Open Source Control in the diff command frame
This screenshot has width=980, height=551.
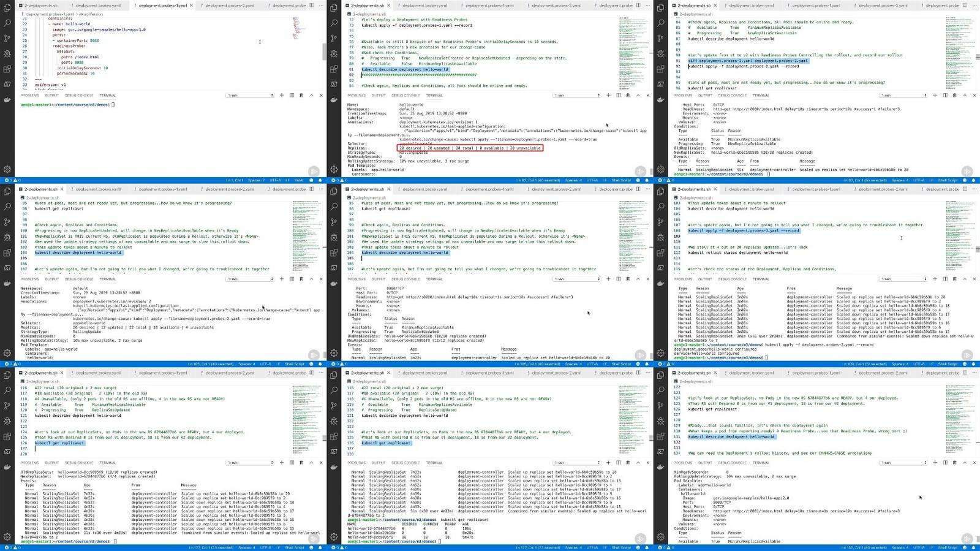(x=660, y=38)
